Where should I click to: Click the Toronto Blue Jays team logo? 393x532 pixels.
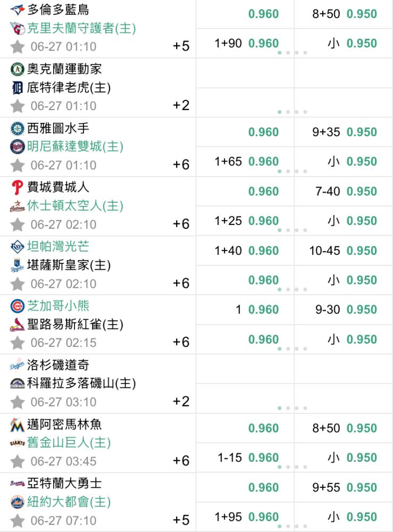coord(18,10)
